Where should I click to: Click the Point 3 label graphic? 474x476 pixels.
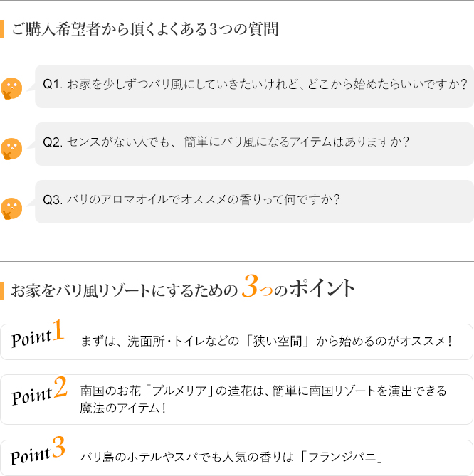click(x=38, y=451)
